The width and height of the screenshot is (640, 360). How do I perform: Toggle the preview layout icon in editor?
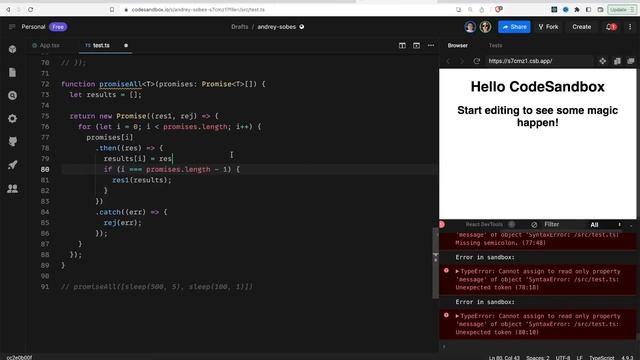(x=416, y=45)
